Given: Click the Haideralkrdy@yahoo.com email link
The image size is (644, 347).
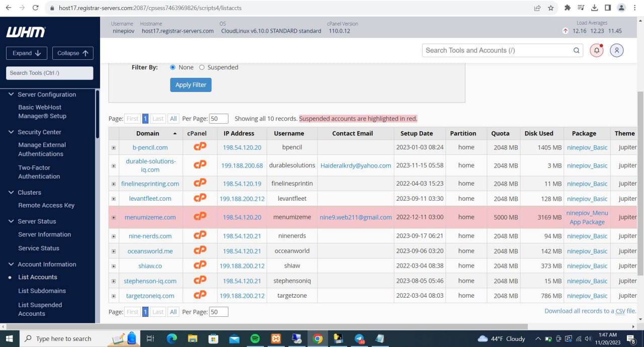Looking at the screenshot, I should pyautogui.click(x=356, y=165).
